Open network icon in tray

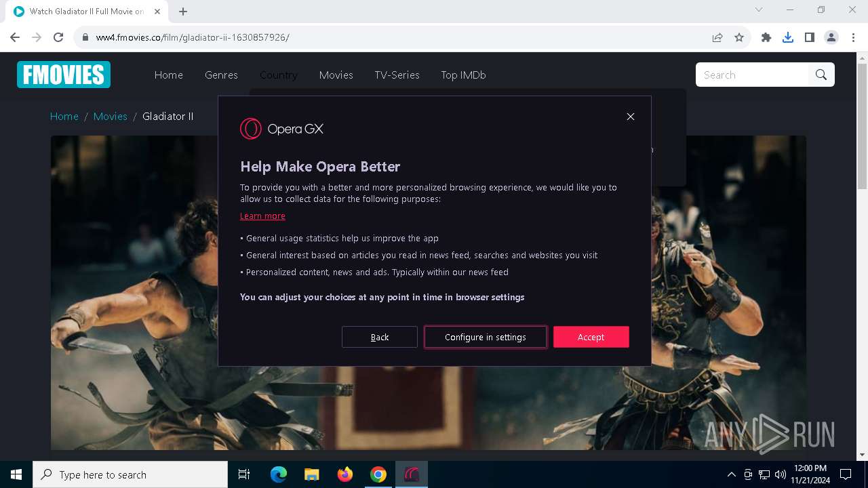tap(764, 474)
